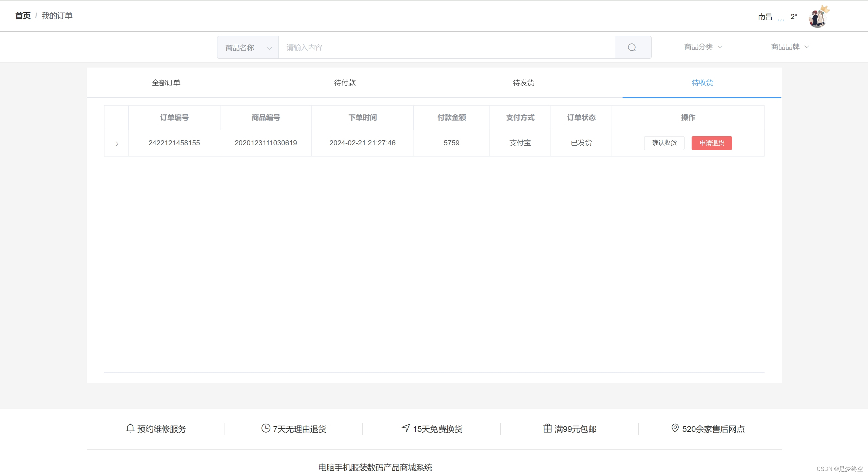Click the search magnifier icon button
This screenshot has width=868, height=475.
(633, 48)
